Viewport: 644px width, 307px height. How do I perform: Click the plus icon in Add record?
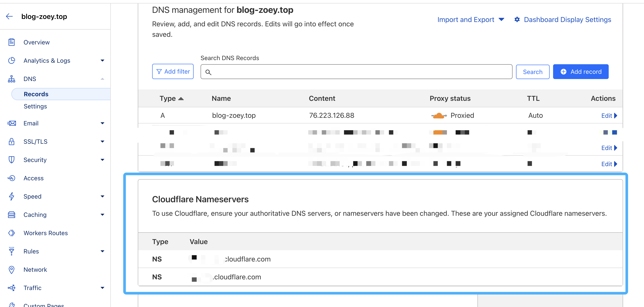pyautogui.click(x=564, y=72)
